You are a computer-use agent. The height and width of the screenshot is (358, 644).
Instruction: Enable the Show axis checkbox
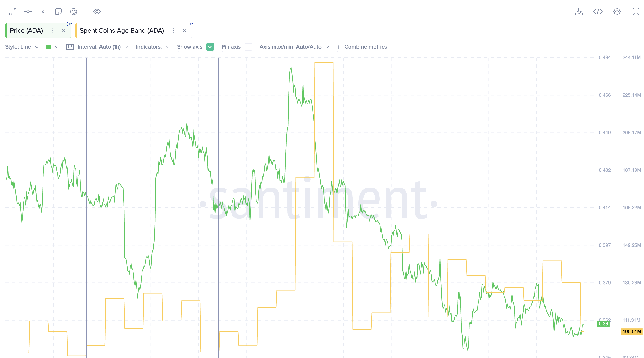click(210, 47)
